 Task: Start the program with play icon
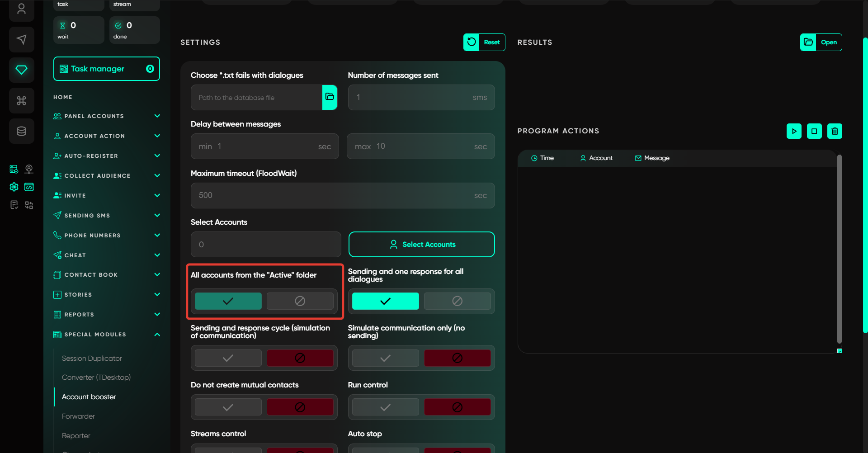click(794, 131)
